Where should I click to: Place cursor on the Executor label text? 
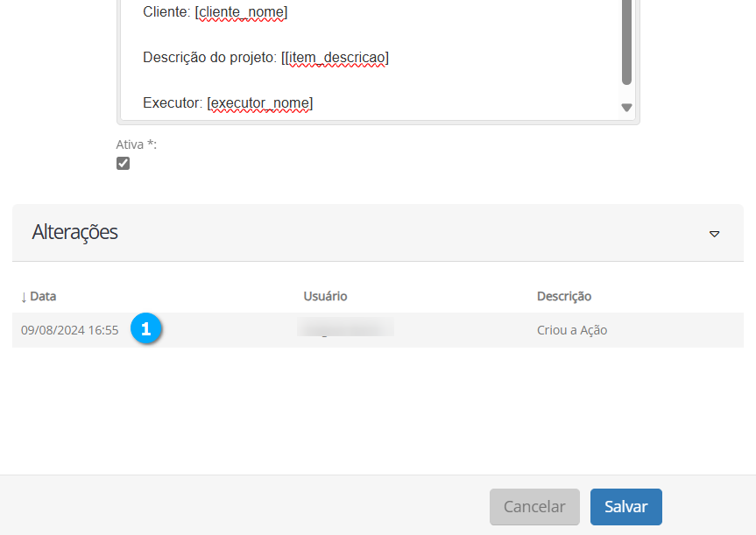(x=173, y=103)
